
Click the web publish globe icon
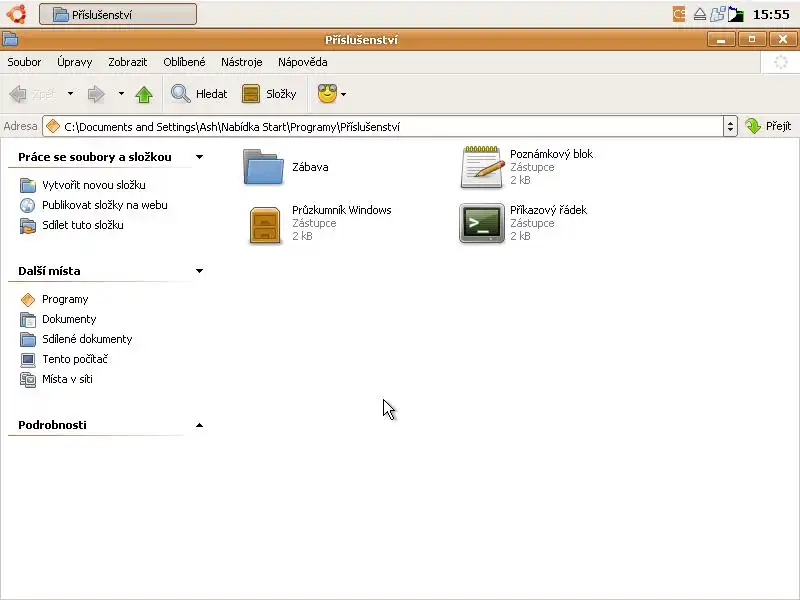coord(28,205)
